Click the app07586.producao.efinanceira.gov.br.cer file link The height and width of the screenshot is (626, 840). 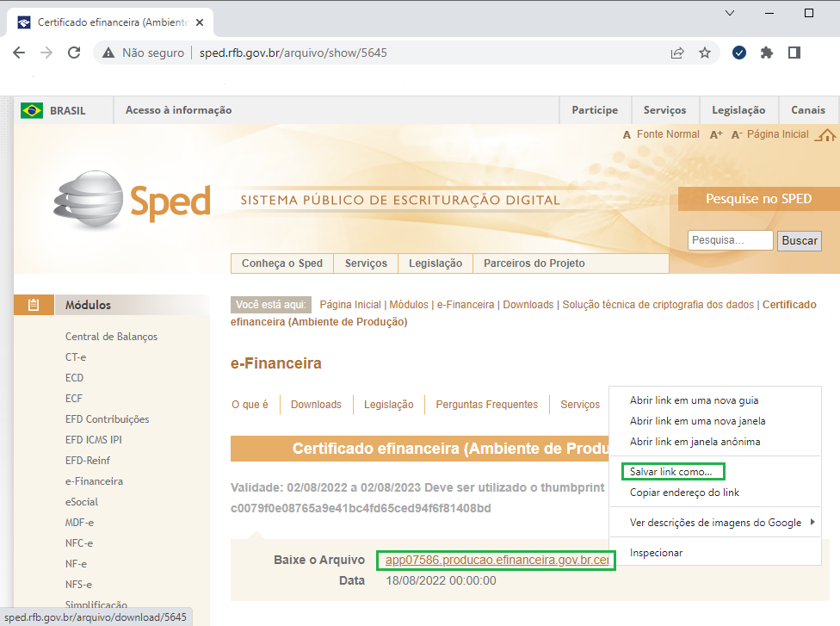497,560
